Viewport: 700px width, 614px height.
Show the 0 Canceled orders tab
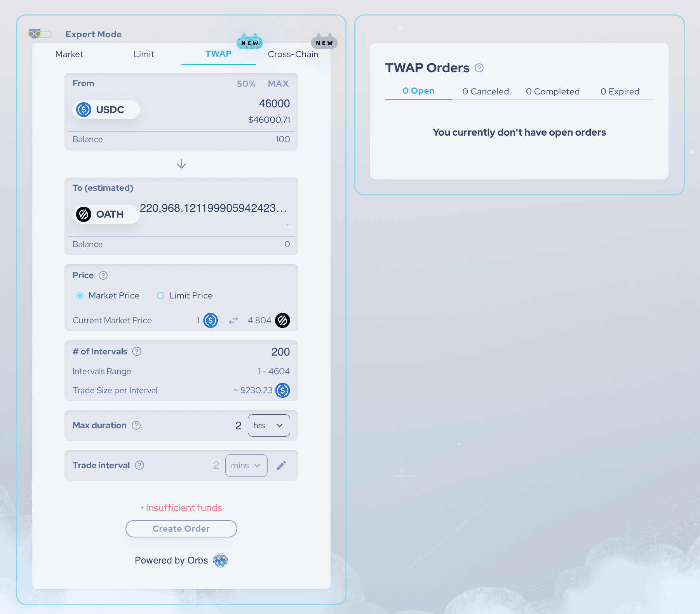[x=486, y=92]
